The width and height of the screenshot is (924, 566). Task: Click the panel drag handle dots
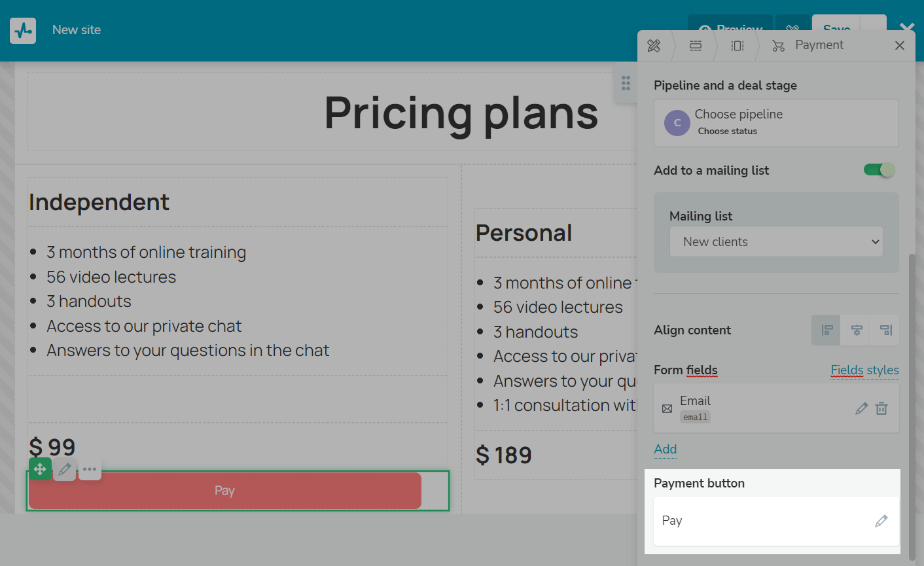[626, 83]
